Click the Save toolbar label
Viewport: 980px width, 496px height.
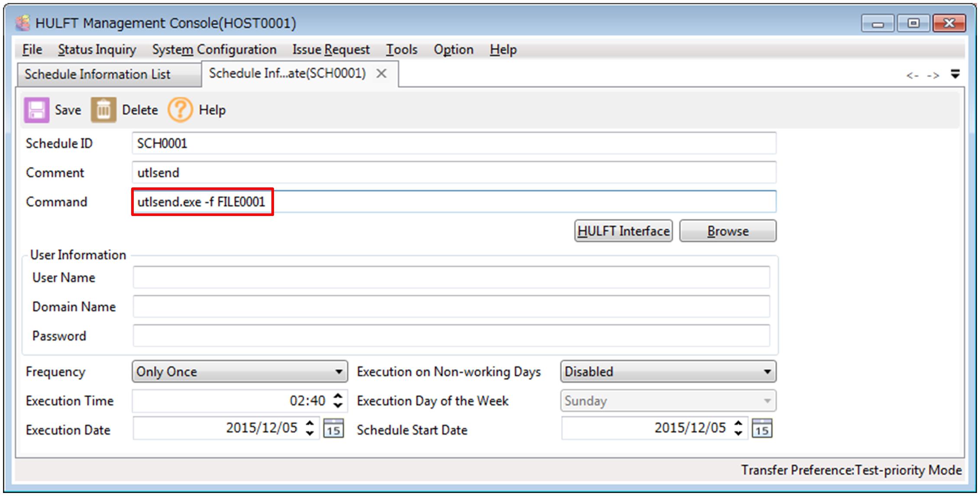point(68,110)
